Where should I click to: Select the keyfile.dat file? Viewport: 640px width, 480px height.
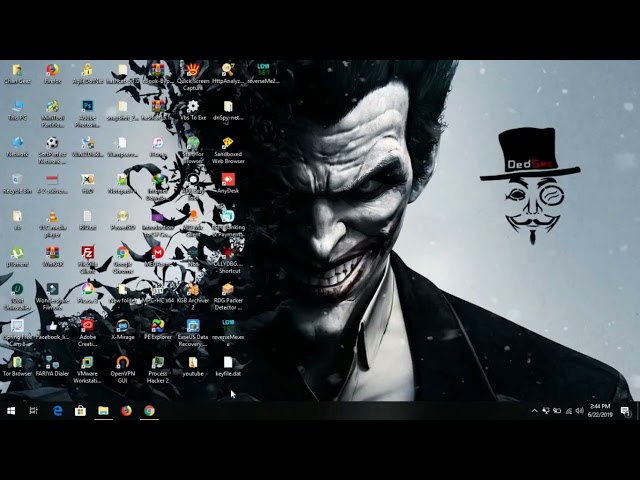(228, 366)
